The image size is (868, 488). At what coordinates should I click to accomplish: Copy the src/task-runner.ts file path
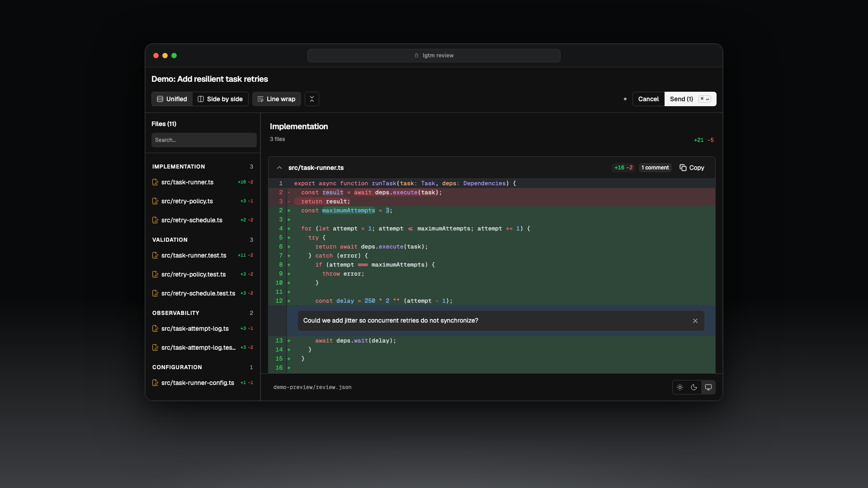pyautogui.click(x=692, y=168)
